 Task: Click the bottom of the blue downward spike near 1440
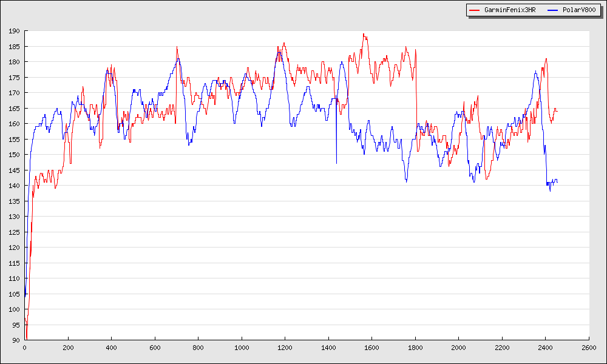[336, 163]
